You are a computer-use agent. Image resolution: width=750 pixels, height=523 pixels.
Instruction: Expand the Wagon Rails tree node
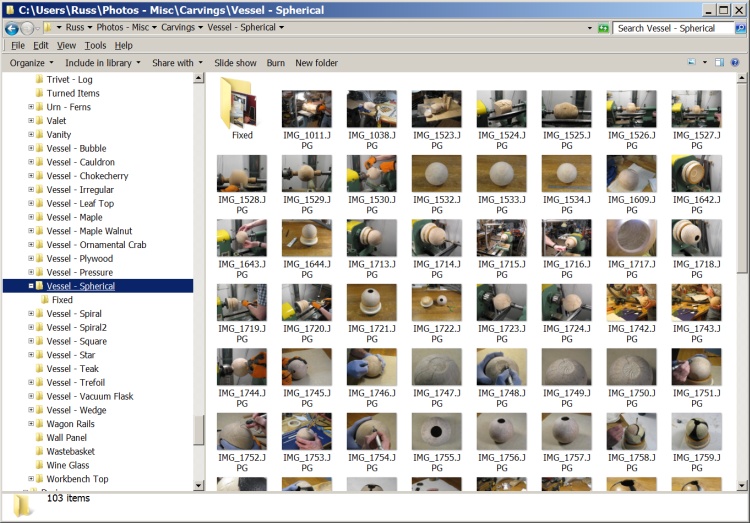[x=31, y=424]
